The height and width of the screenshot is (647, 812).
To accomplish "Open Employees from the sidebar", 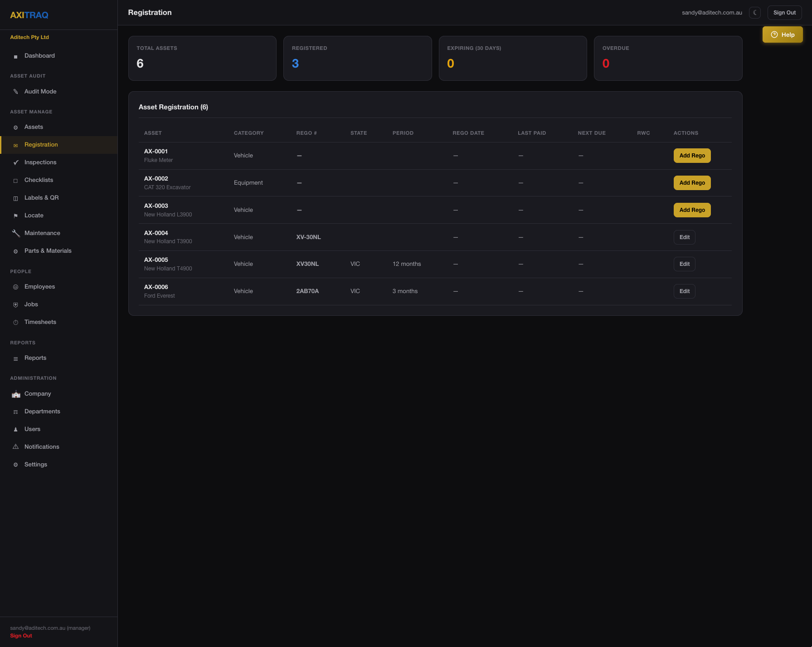I will pos(59,287).
